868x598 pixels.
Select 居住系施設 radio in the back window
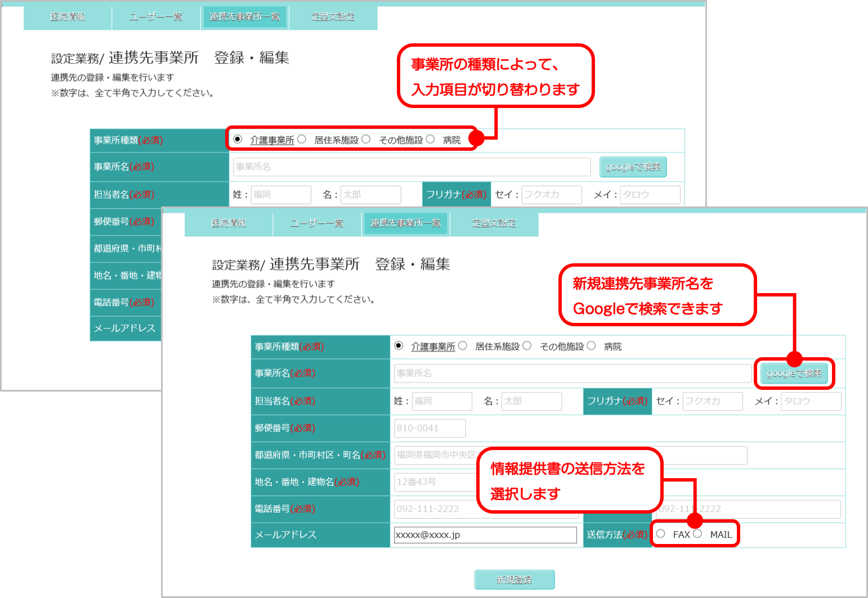pos(302,140)
